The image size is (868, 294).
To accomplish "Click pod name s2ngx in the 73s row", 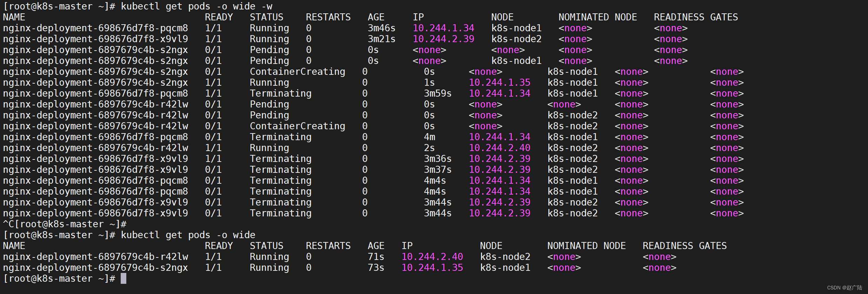I will pos(95,268).
